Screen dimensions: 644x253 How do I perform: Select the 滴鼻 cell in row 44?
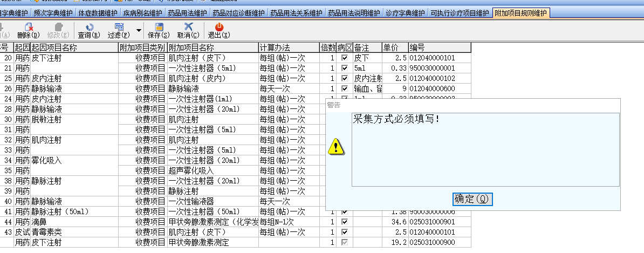(74, 222)
